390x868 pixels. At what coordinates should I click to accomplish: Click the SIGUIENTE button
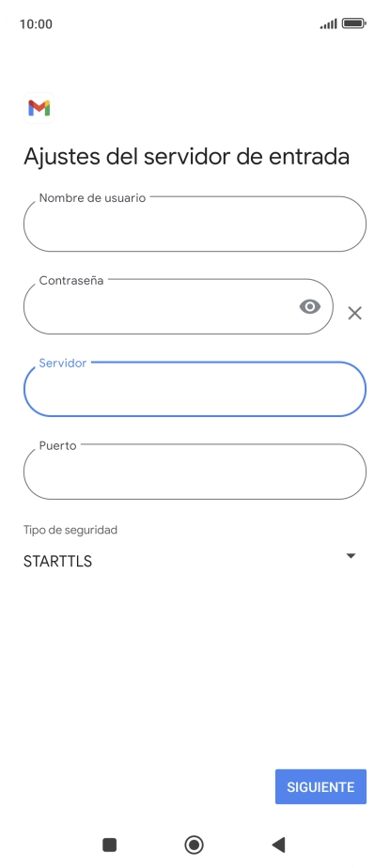tap(320, 786)
